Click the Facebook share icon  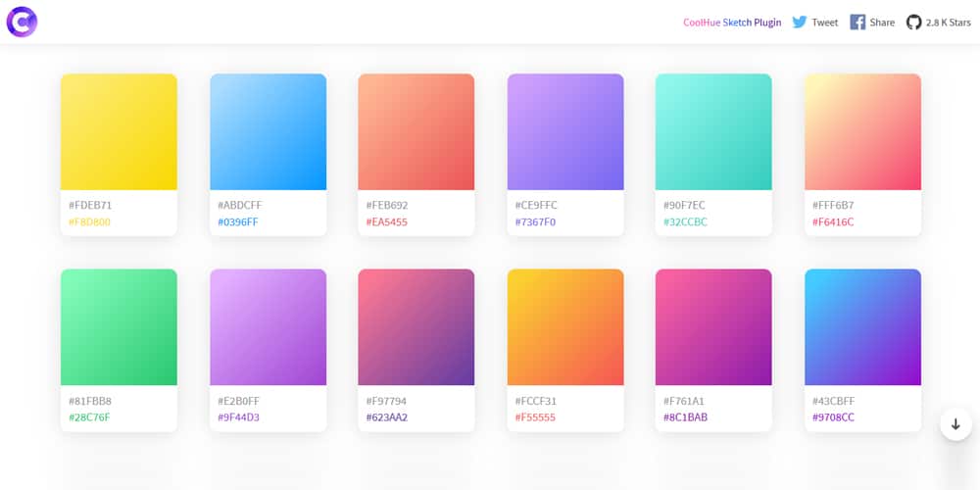[x=857, y=22]
